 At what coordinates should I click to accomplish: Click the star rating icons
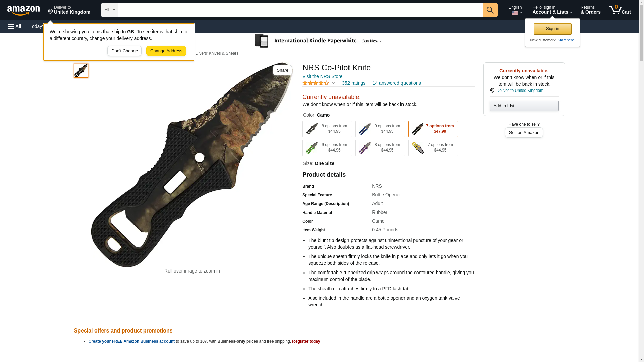tap(316, 83)
